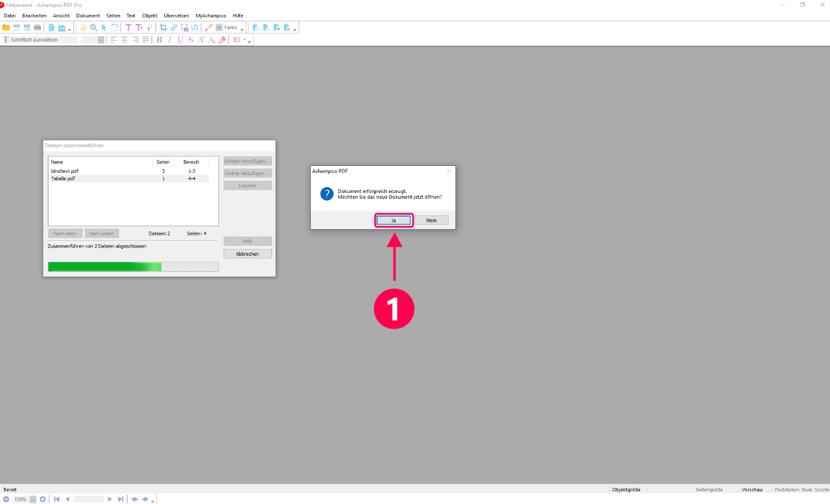Expand the line spacing dropdown arrow
Screen dimensions: 830x504
pos(244,40)
